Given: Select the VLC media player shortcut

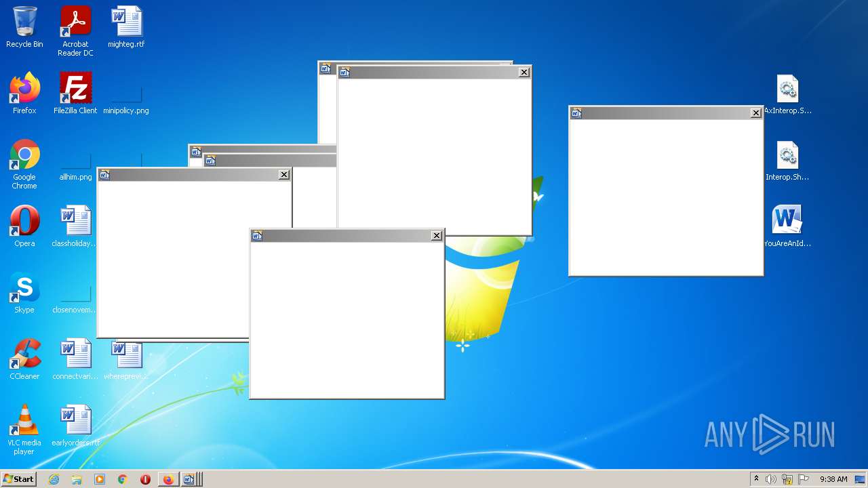Looking at the screenshot, I should [x=24, y=430].
